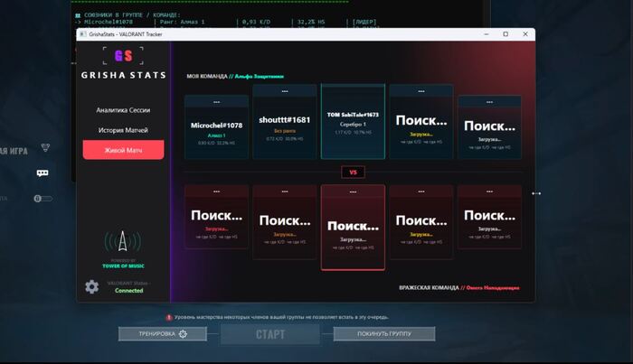
Task: Select the TOM SabiTale#1673 player card
Action: pos(353,121)
